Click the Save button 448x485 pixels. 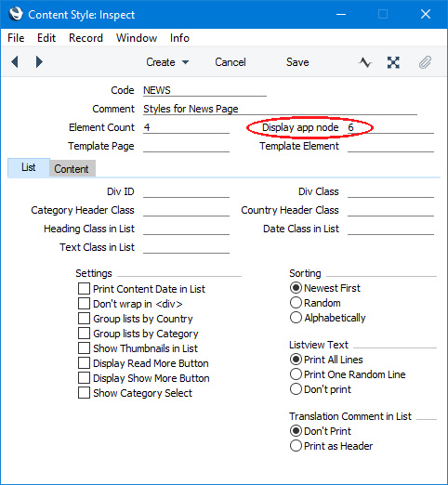click(x=297, y=62)
